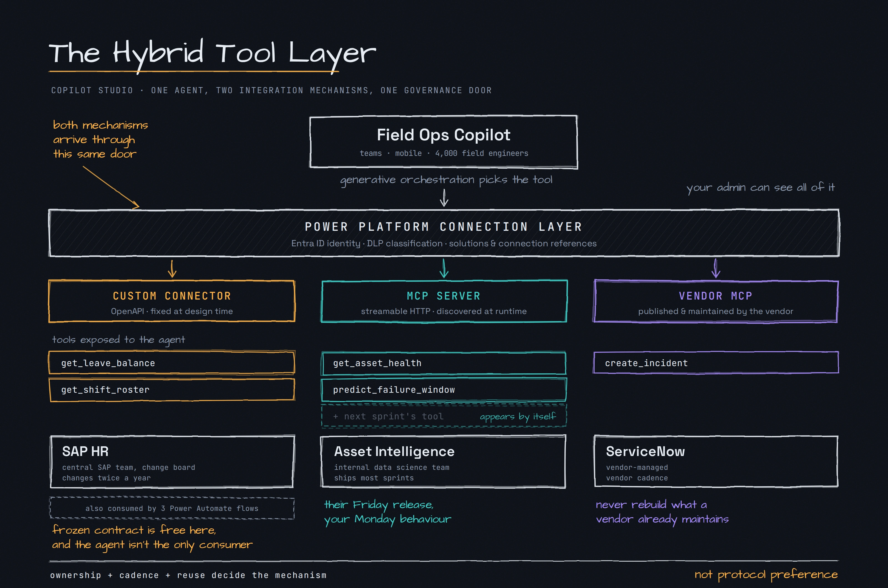Click the "SAP HR" heading

pyautogui.click(x=85, y=451)
